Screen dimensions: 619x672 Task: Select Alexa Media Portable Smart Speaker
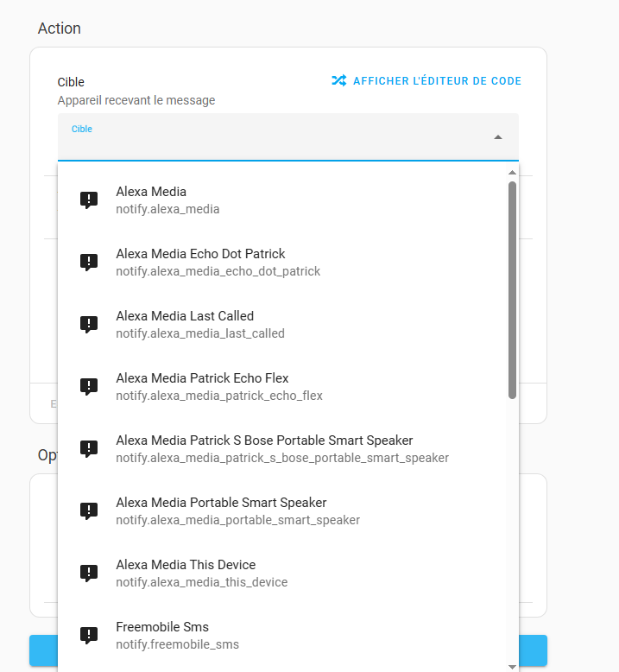pyautogui.click(x=281, y=510)
